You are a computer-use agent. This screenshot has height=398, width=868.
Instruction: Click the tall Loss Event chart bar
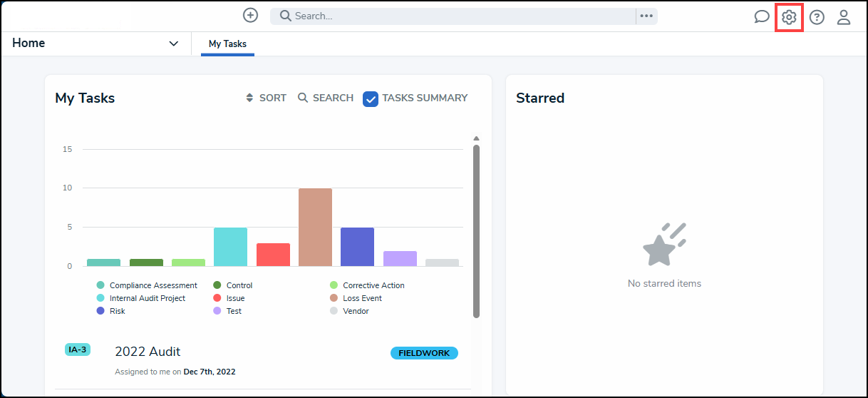315,227
